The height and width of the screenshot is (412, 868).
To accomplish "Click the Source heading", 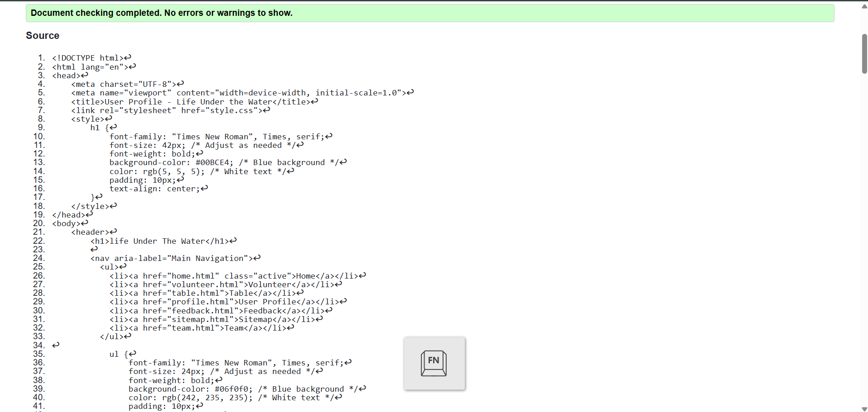I will [x=43, y=36].
